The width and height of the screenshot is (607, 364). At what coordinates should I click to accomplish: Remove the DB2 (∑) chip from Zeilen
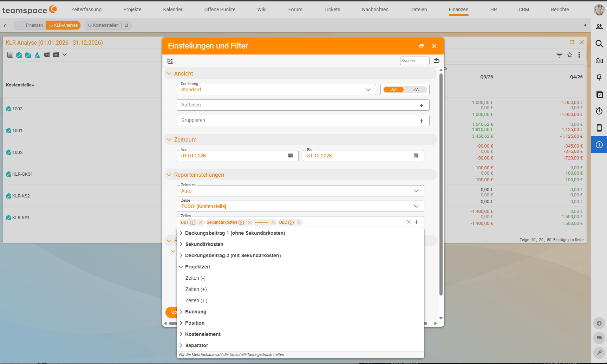pyautogui.click(x=299, y=222)
